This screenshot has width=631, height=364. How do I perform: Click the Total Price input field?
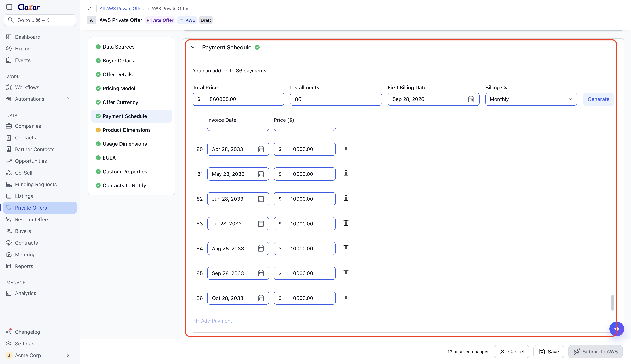244,99
